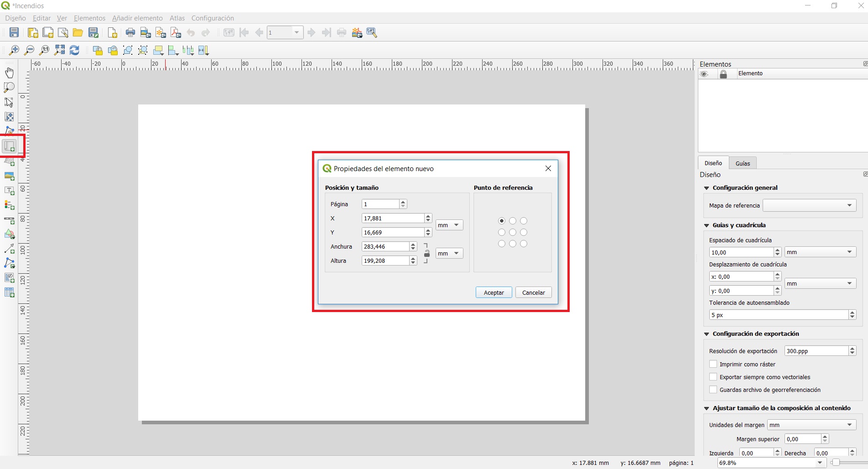Select the Pan layout hand tool
868x469 pixels.
[x=9, y=73]
